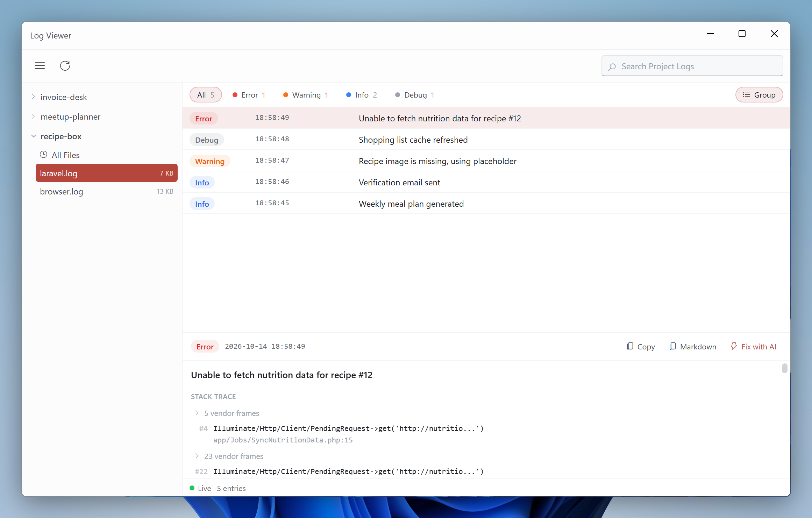This screenshot has height=518, width=812.
Task: Filter logs by Error level
Action: [x=249, y=95]
